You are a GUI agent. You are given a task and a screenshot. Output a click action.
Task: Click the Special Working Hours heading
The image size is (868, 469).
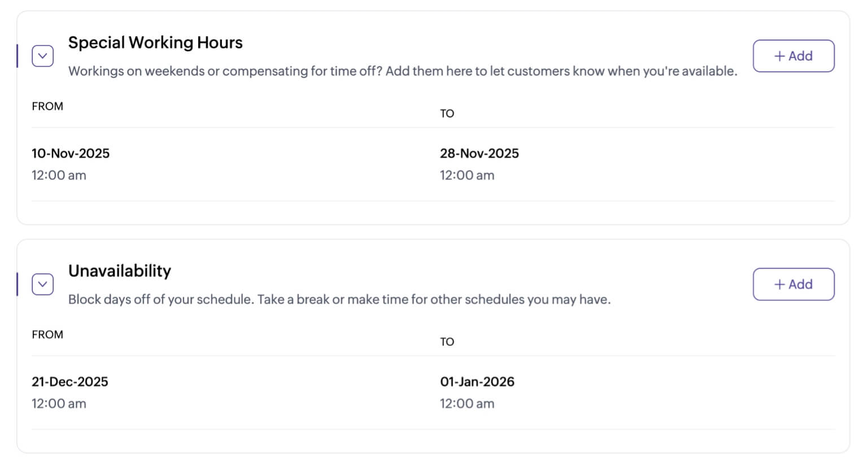[x=155, y=43]
